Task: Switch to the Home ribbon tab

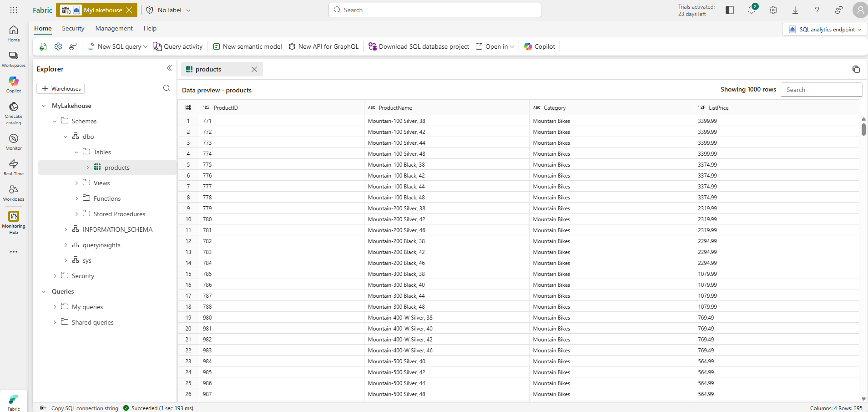Action: point(43,28)
